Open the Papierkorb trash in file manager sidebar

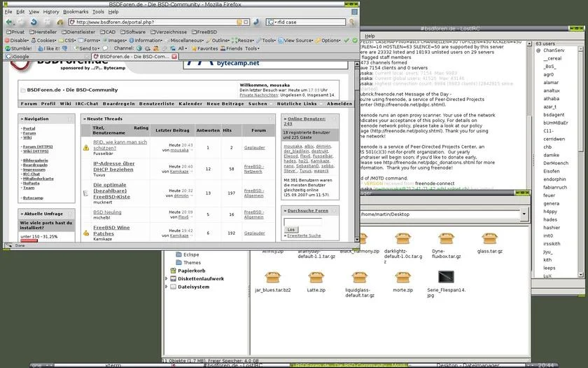click(188, 271)
